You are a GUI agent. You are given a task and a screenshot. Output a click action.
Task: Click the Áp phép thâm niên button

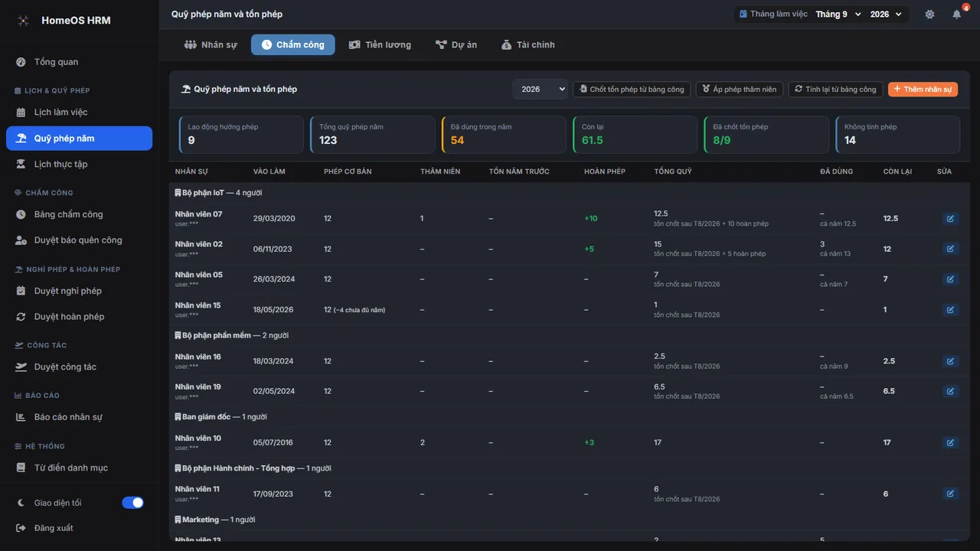pos(740,90)
